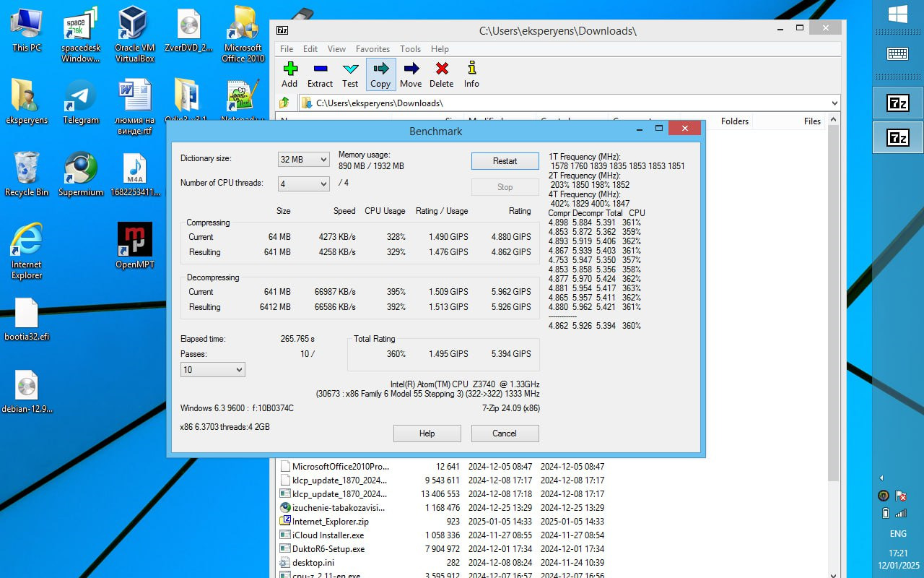
Task: Open the Favorites menu
Action: (x=372, y=49)
